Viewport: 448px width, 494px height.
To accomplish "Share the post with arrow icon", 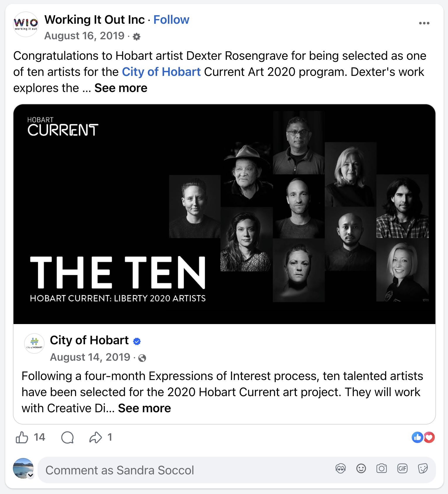I will (96, 437).
